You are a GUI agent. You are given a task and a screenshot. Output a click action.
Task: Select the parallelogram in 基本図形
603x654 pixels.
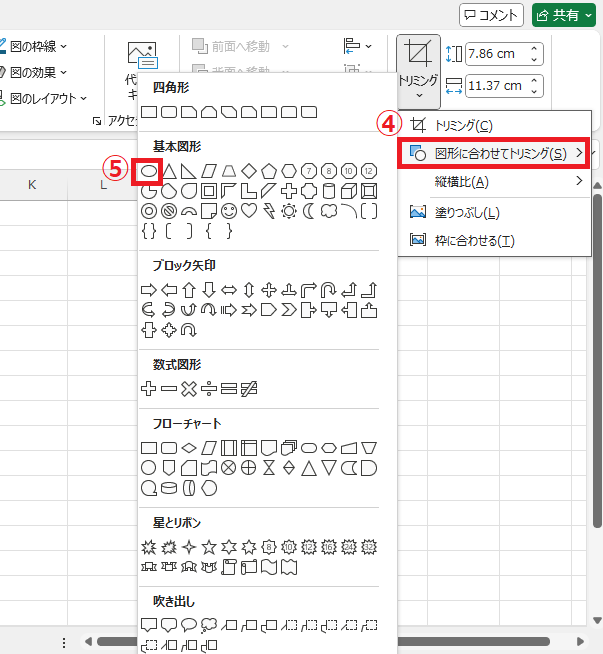(209, 171)
